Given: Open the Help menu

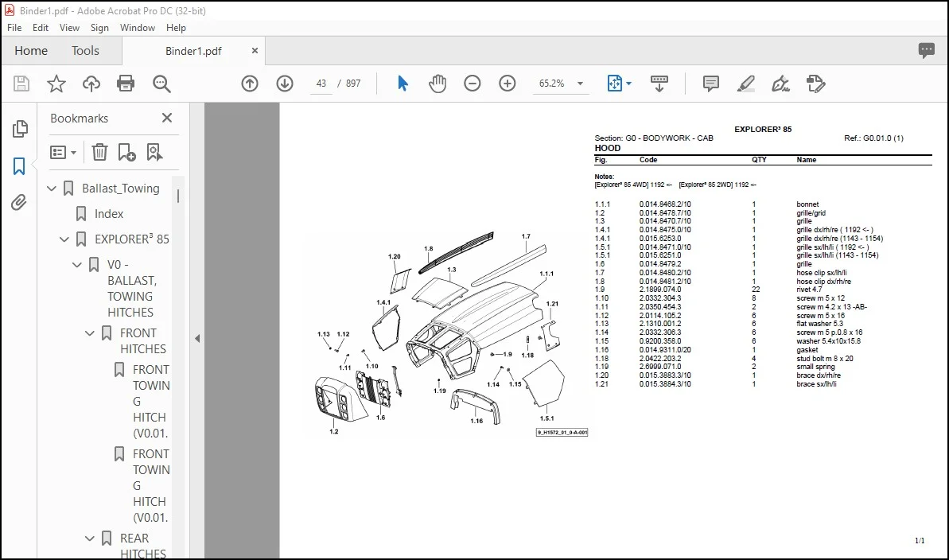Looking at the screenshot, I should coord(176,28).
